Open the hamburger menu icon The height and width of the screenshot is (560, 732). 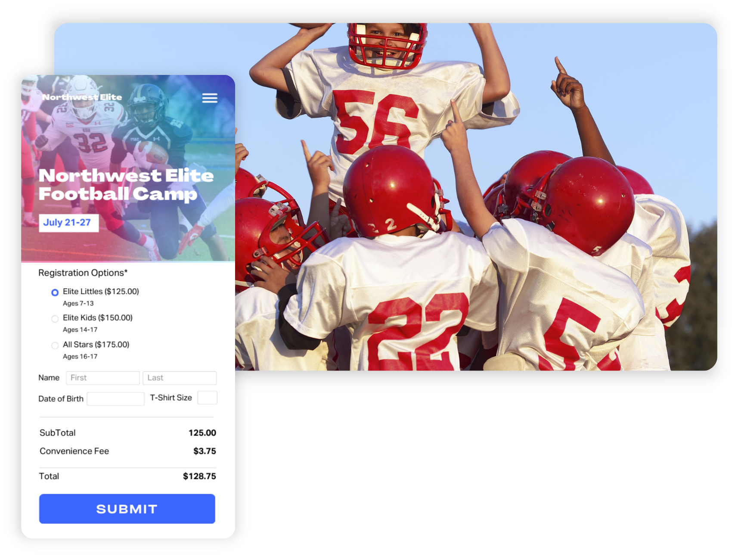coord(210,98)
